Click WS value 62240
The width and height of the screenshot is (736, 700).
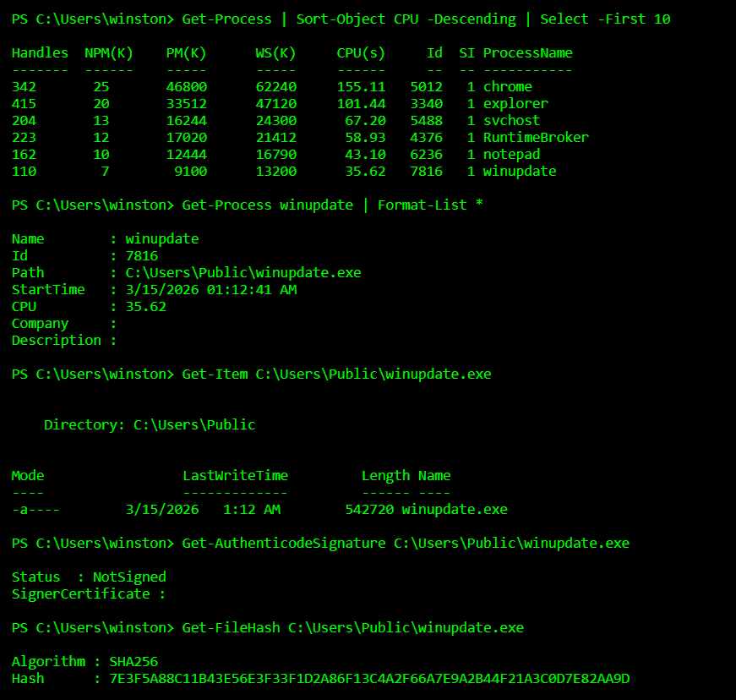click(276, 87)
